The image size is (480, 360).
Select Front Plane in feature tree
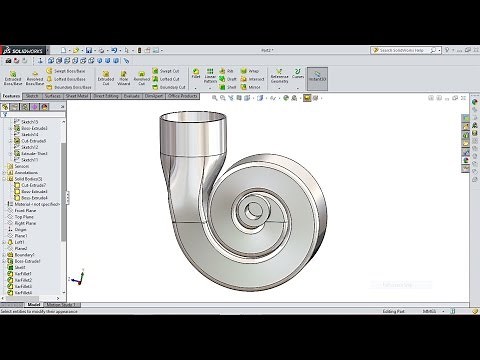(22, 211)
